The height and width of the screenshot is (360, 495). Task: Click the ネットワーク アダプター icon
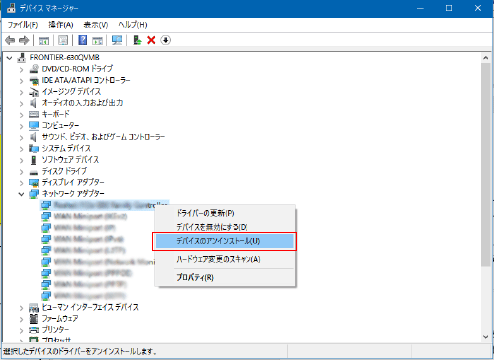pyautogui.click(x=34, y=194)
